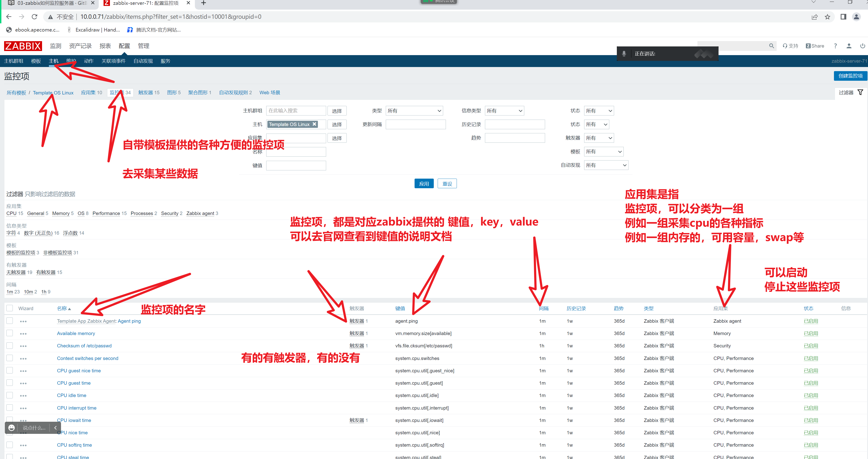Click the browser address bar URL

click(x=170, y=17)
